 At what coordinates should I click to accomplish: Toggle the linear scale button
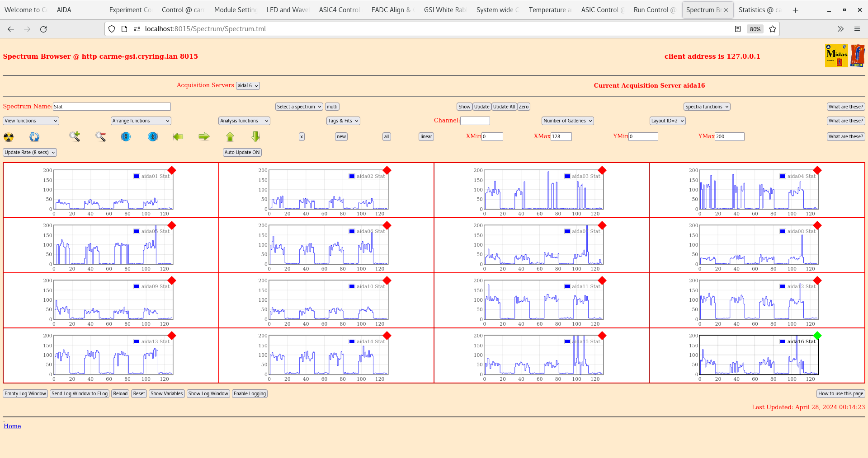pyautogui.click(x=426, y=137)
